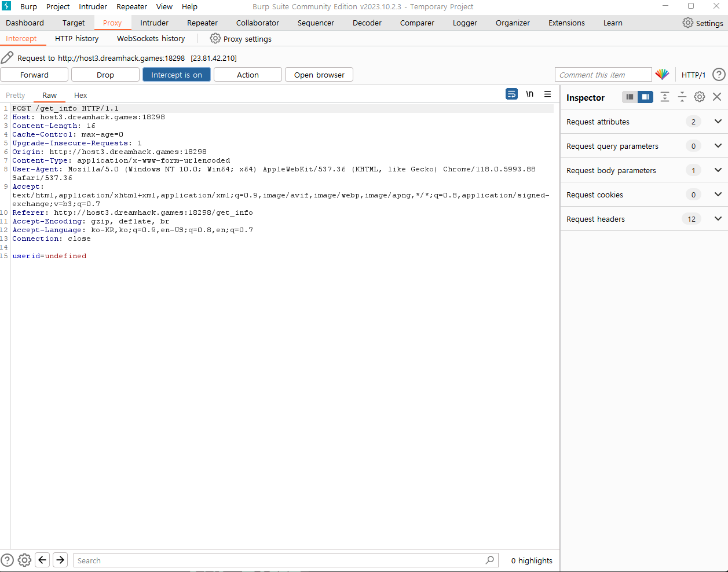This screenshot has width=728, height=572.
Task: Select the Raw view tab
Action: (49, 95)
